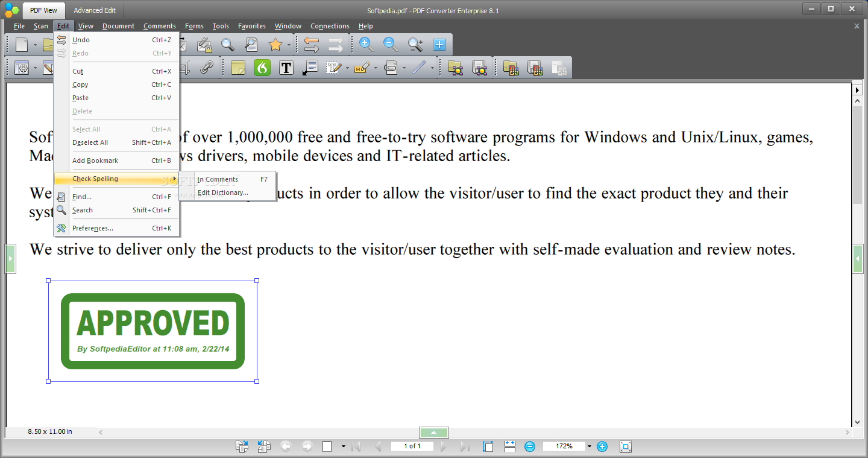This screenshot has height=458, width=868.
Task: Open the page layout dropdown arrow at bottom
Action: [343, 447]
